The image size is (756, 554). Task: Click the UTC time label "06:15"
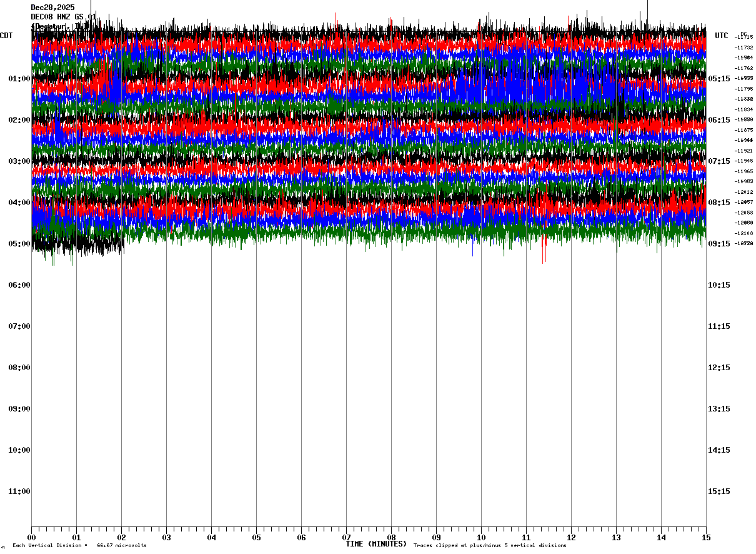pos(719,120)
